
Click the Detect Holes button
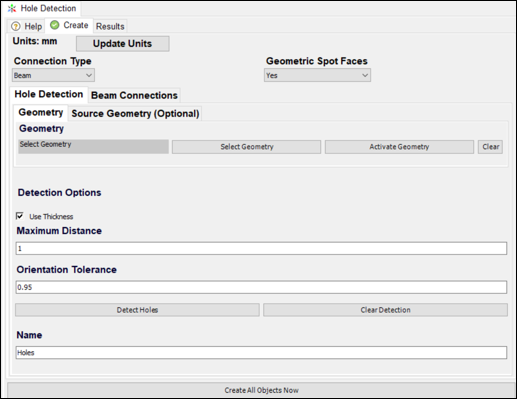(137, 310)
